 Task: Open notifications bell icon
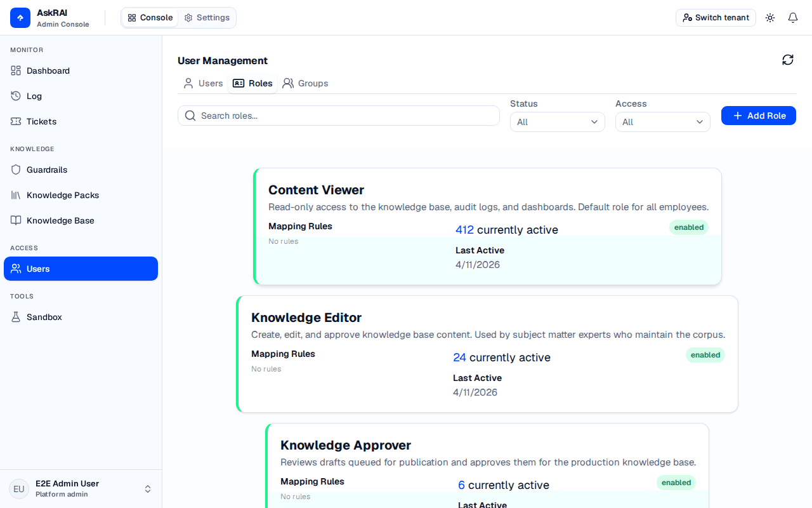(793, 18)
